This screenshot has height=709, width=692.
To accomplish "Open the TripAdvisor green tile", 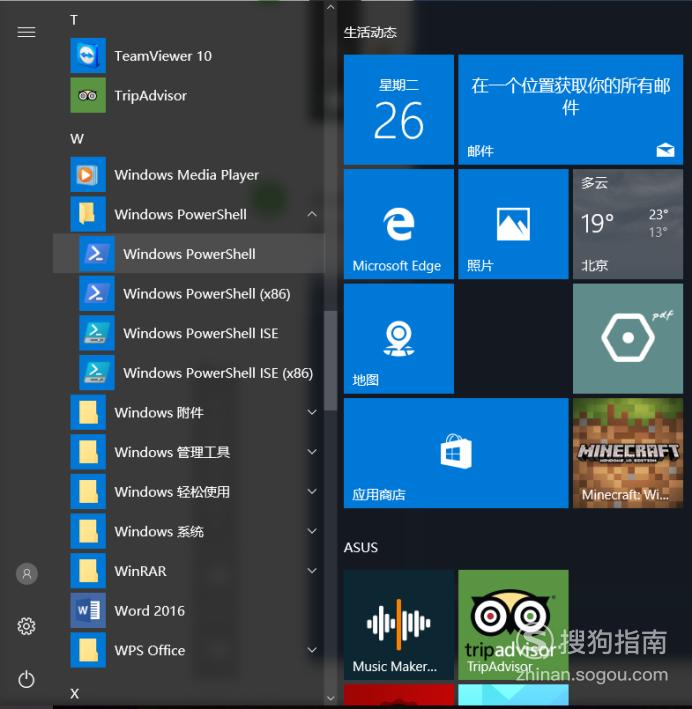I will click(513, 625).
